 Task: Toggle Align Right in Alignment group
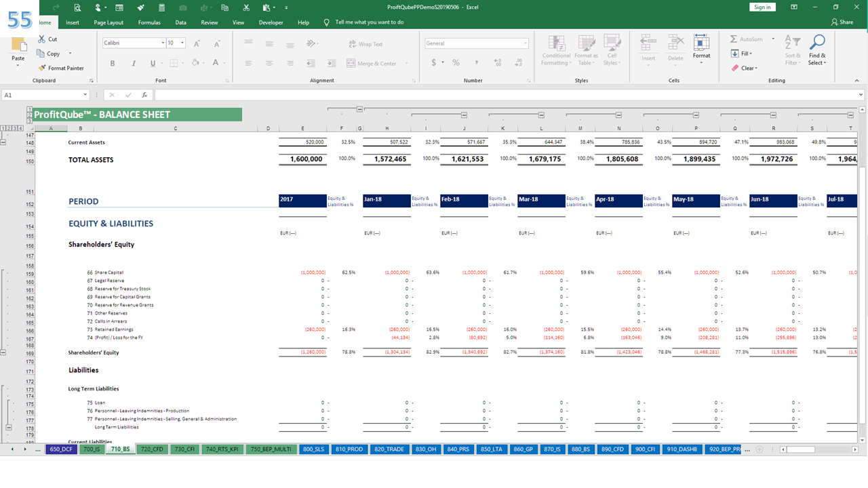[289, 63]
